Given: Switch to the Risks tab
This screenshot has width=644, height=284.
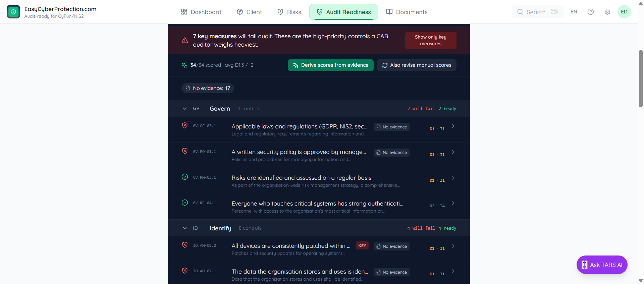Looking at the screenshot, I should [289, 12].
